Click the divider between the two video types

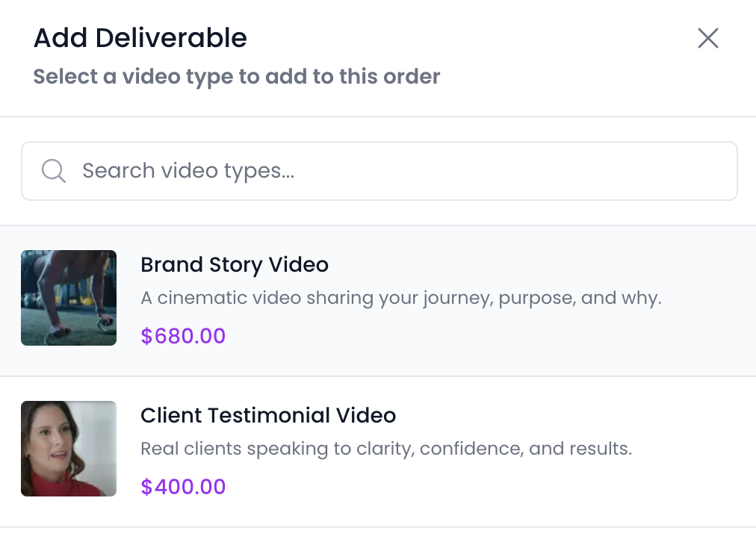(x=378, y=376)
